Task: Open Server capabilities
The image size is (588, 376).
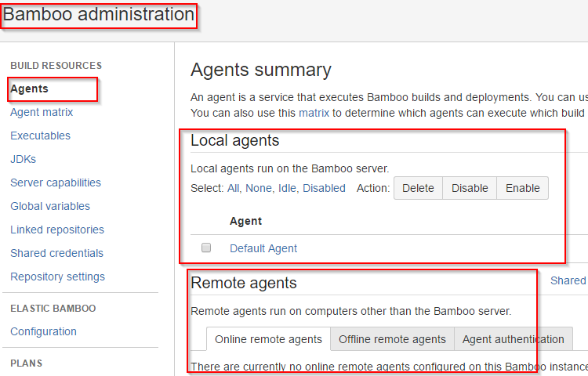Action: pyautogui.click(x=56, y=183)
